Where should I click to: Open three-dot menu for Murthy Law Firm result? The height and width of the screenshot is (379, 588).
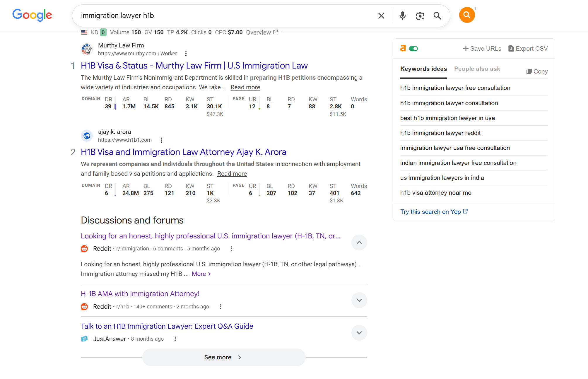[x=186, y=54]
